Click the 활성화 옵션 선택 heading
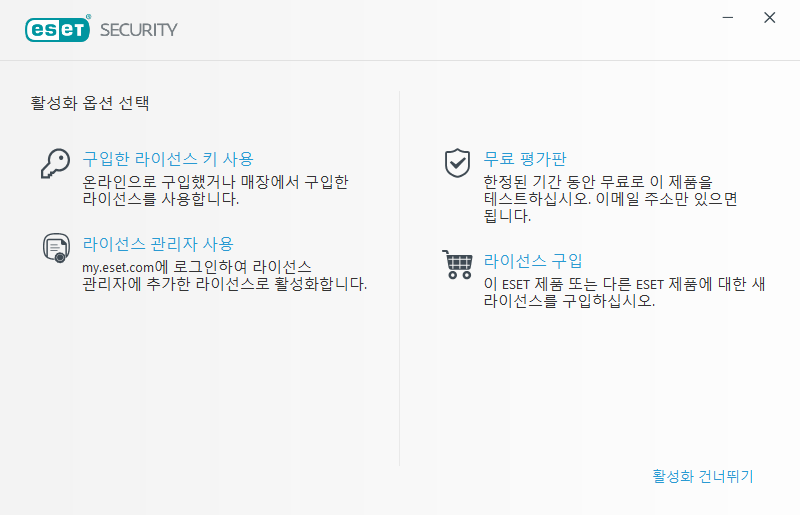This screenshot has height=515, width=800. 91,102
